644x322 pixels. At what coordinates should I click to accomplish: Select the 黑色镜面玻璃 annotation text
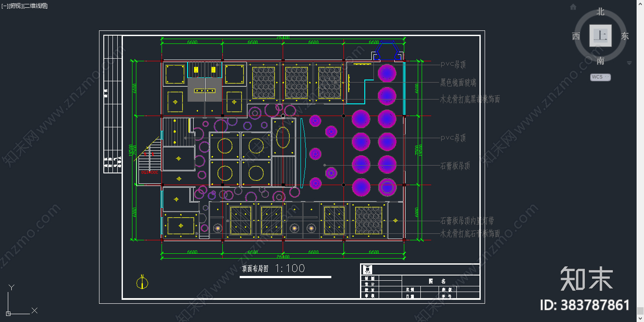pos(458,82)
